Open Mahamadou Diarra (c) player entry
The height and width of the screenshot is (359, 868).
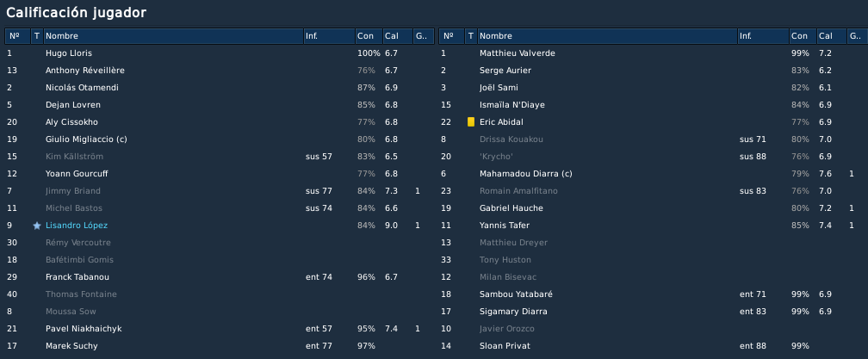[525, 174]
